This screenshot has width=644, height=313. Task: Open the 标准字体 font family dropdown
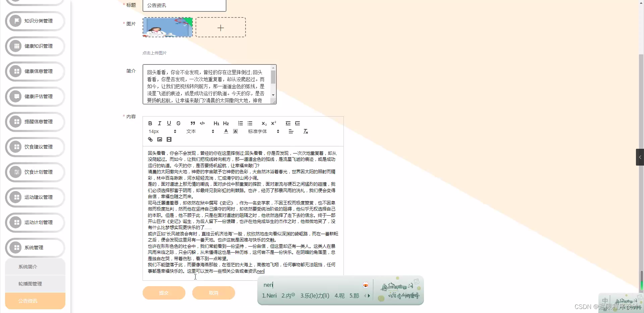[x=263, y=131]
